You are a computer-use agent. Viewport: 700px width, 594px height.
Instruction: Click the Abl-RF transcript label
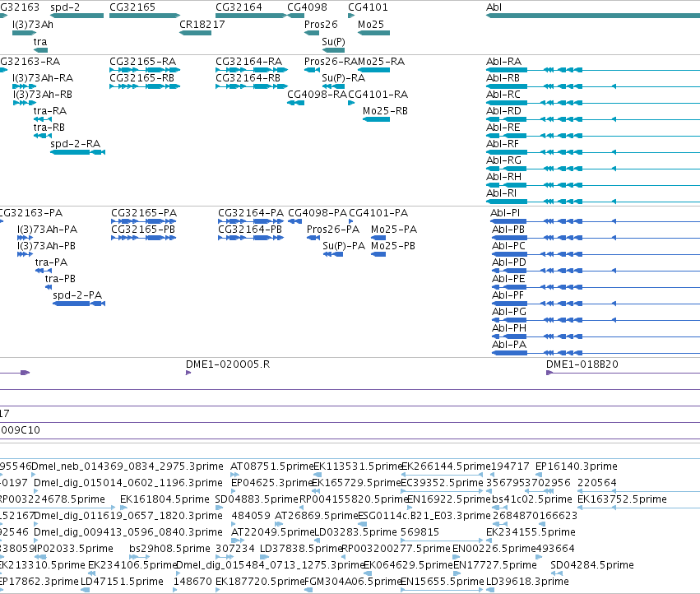point(503,144)
